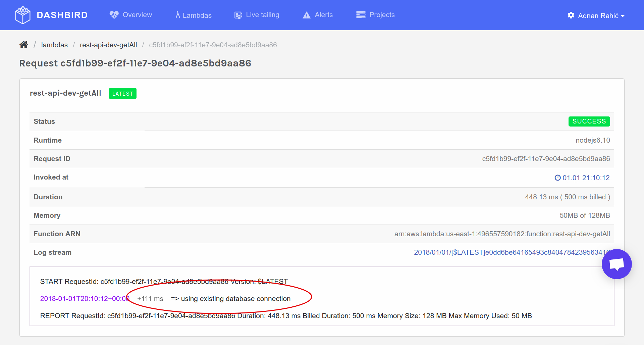Click the rest-api-dev-getAll card title
The image size is (644, 345).
pyautogui.click(x=65, y=93)
